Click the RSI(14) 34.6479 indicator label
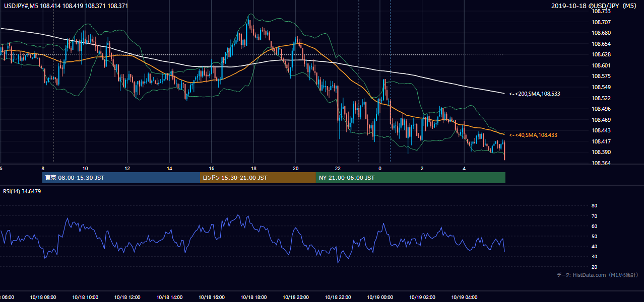The height and width of the screenshot is (302, 644). click(x=22, y=191)
